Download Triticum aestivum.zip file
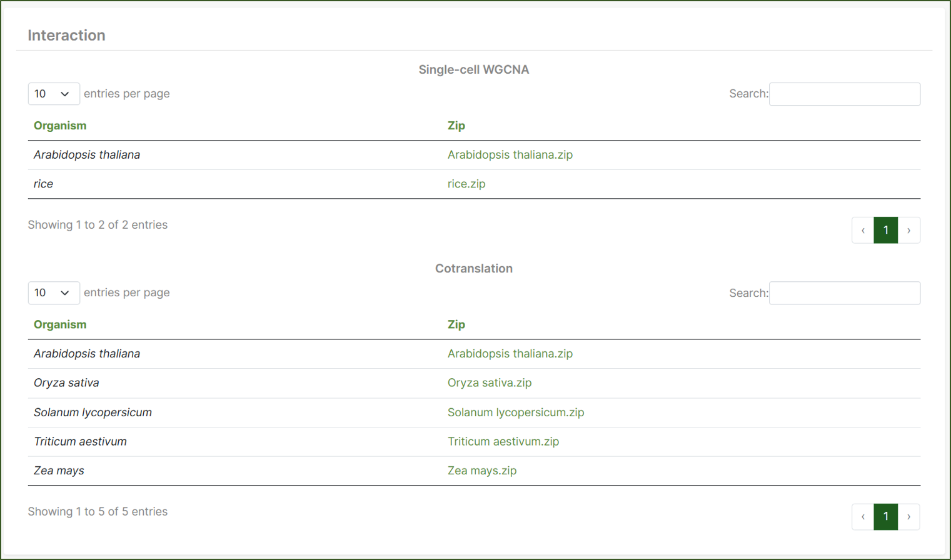This screenshot has width=951, height=560. point(503,441)
